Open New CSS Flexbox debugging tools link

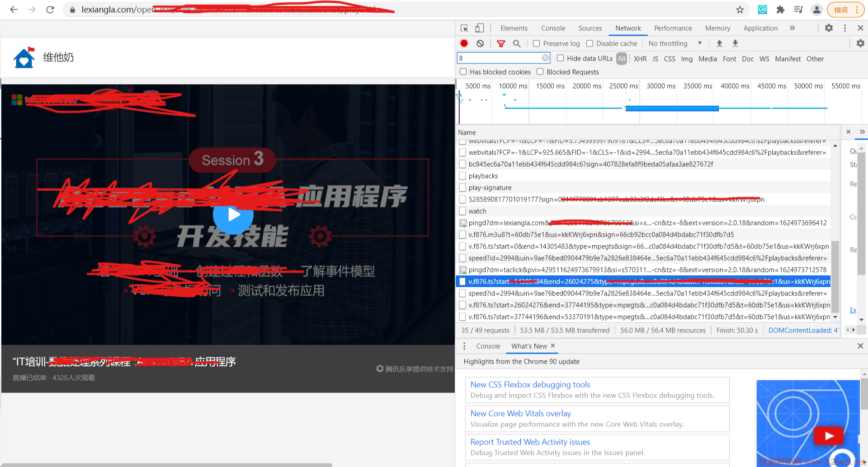530,384
